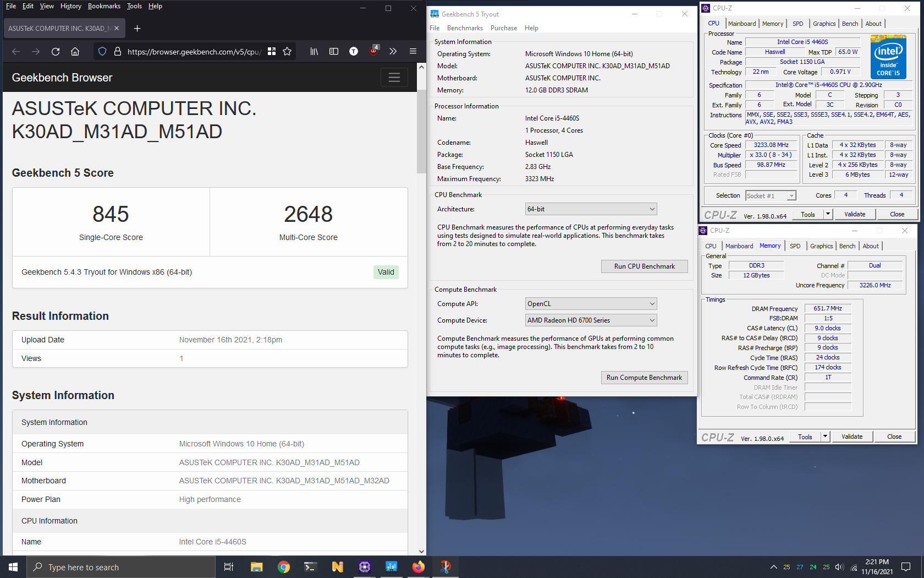Open the Firefox home page
This screenshot has height=578, width=924.
click(75, 51)
